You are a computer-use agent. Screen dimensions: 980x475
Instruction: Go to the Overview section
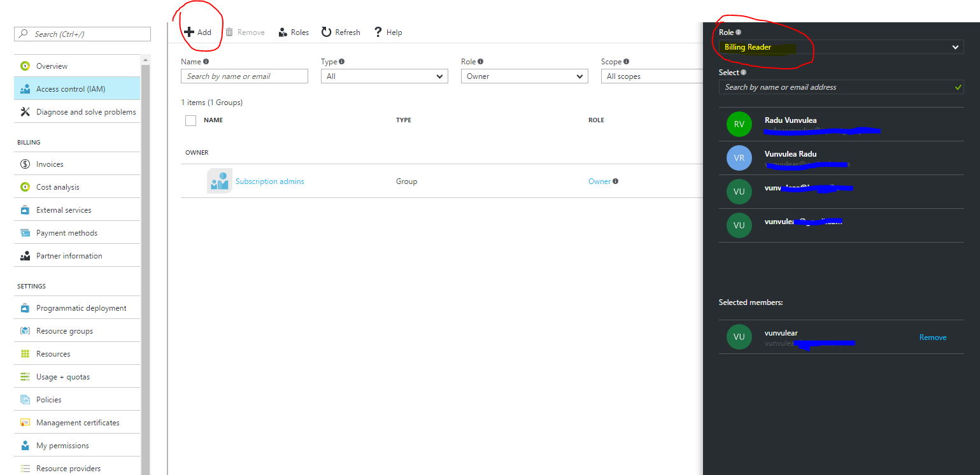point(51,65)
